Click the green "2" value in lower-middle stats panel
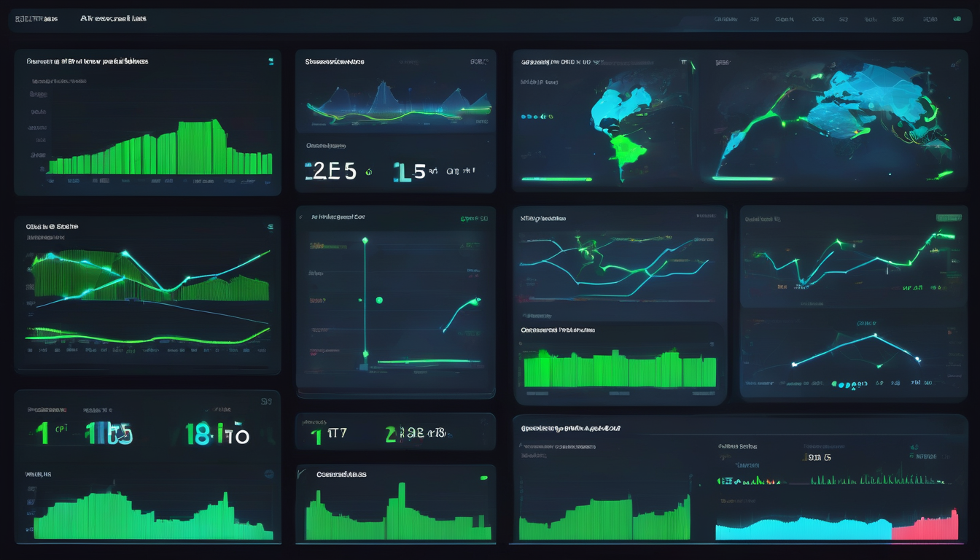Viewport: 980px width, 560px height. click(x=391, y=435)
